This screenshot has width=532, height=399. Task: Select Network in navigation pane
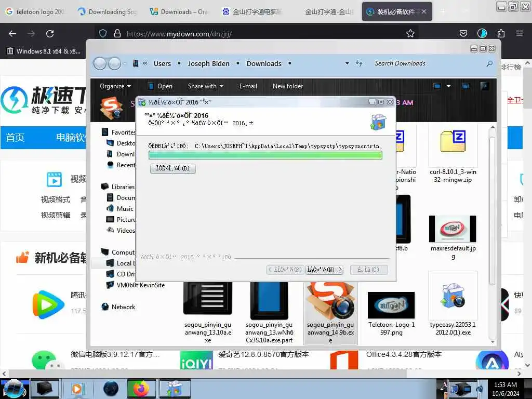[x=118, y=307]
